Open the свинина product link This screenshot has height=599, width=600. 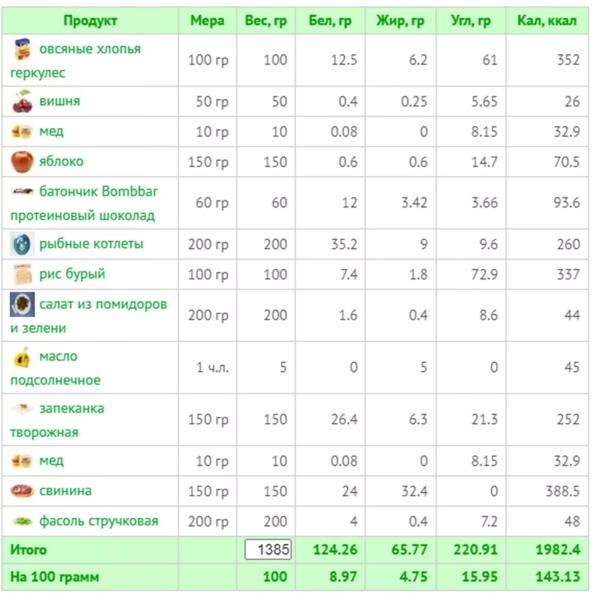tap(66, 491)
